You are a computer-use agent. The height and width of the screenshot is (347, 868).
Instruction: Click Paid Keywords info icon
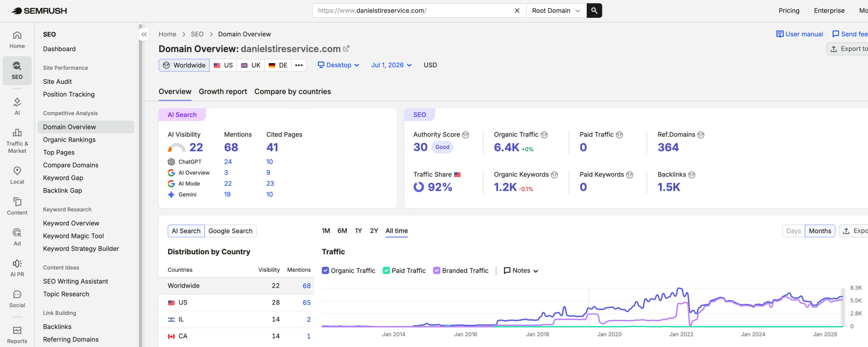click(x=630, y=175)
